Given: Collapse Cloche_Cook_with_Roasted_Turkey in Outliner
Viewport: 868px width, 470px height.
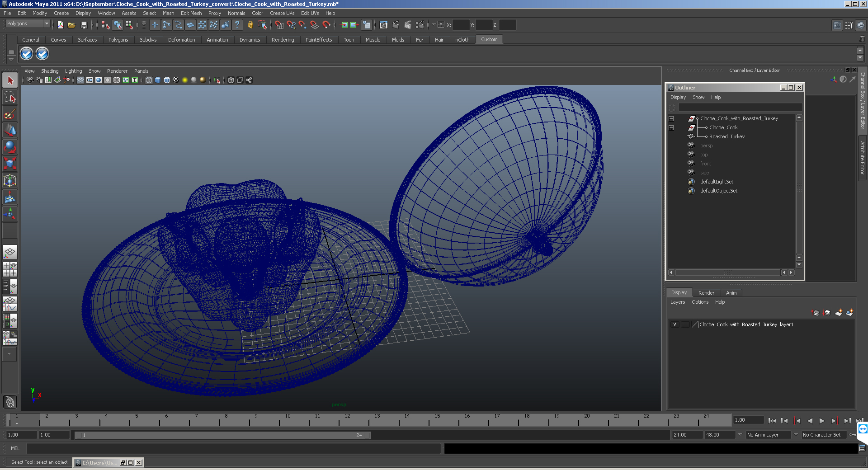Looking at the screenshot, I should (x=671, y=118).
